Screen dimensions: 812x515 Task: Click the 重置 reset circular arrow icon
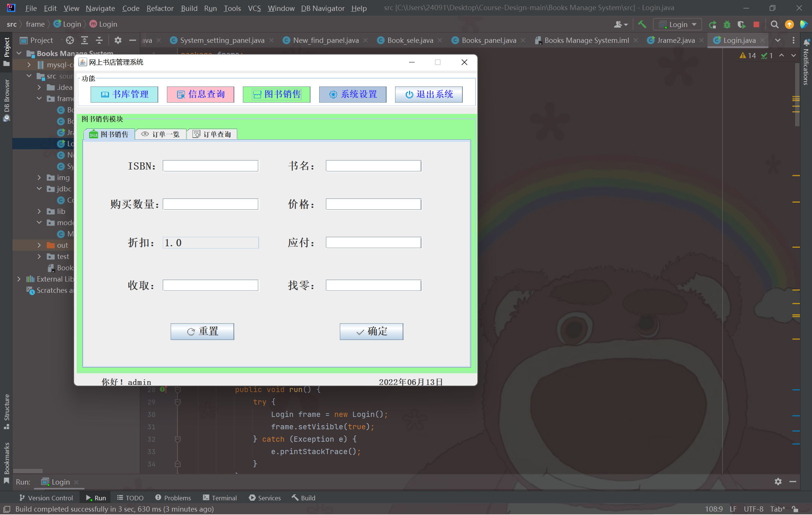point(191,331)
